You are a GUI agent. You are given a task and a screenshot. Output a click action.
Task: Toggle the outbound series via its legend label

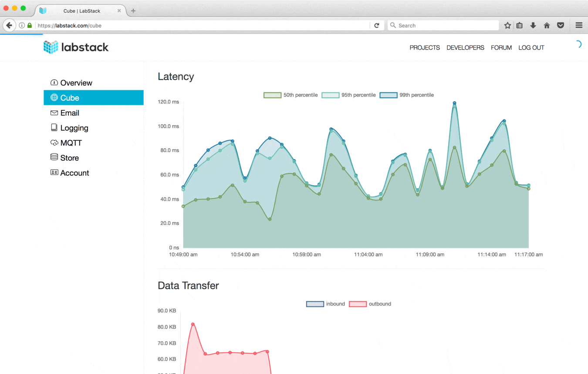[x=380, y=304]
